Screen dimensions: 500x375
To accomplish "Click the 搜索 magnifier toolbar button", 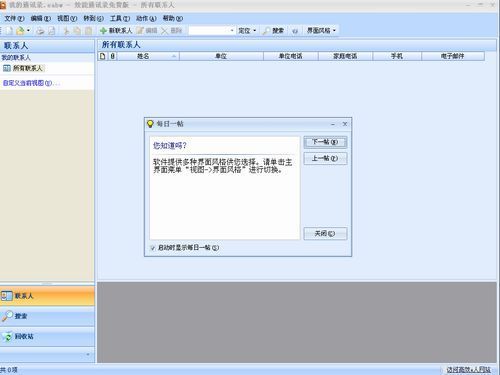I will 273,31.
